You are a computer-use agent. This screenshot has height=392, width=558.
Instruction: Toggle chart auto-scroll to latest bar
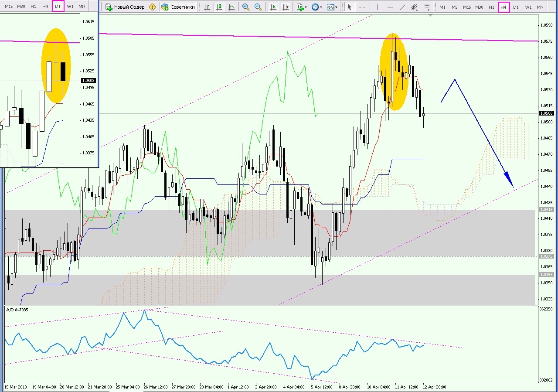[273, 7]
